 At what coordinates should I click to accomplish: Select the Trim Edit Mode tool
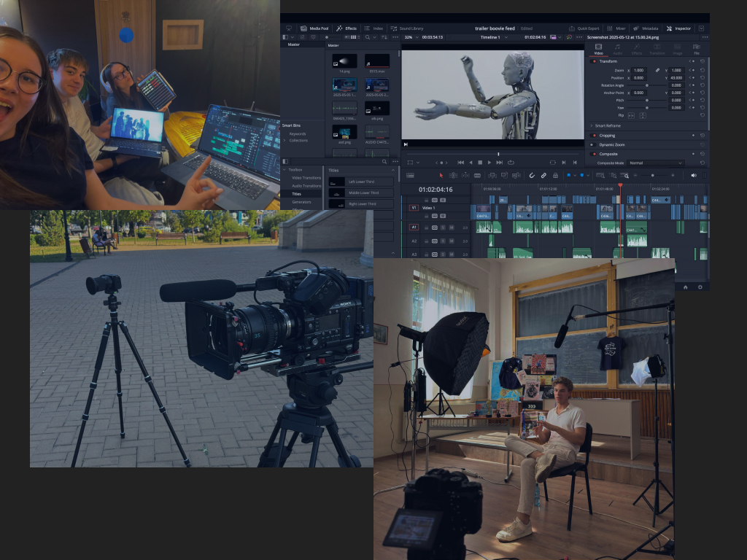pyautogui.click(x=453, y=176)
